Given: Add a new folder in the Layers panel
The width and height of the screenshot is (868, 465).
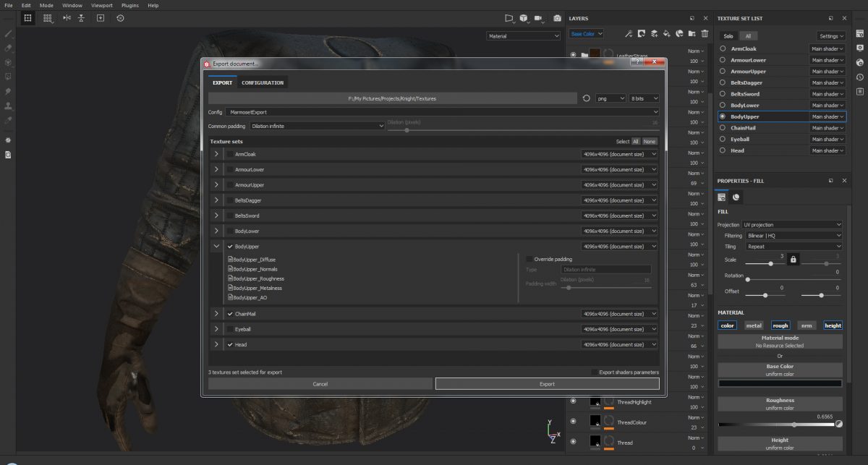Looking at the screenshot, I should pyautogui.click(x=692, y=34).
